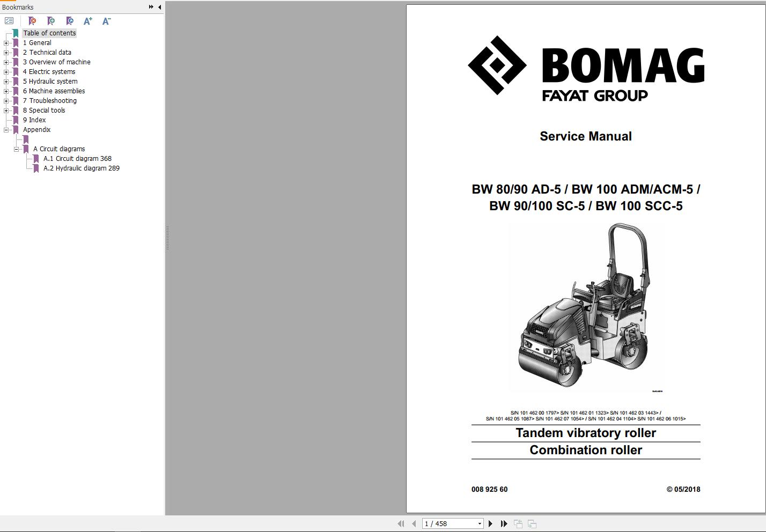Click the teal Table of contents bookmark icon
The image size is (766, 532).
coord(16,33)
